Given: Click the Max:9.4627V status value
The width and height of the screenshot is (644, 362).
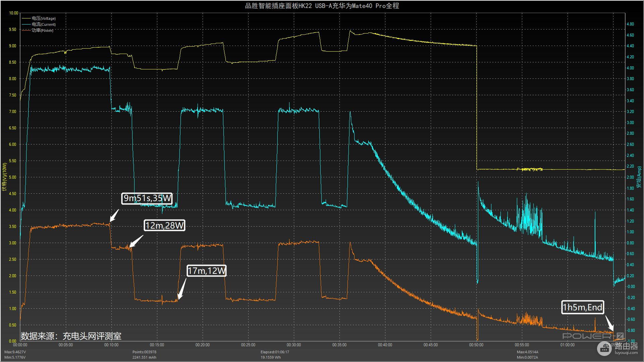Looking at the screenshot, I should pos(15,352).
